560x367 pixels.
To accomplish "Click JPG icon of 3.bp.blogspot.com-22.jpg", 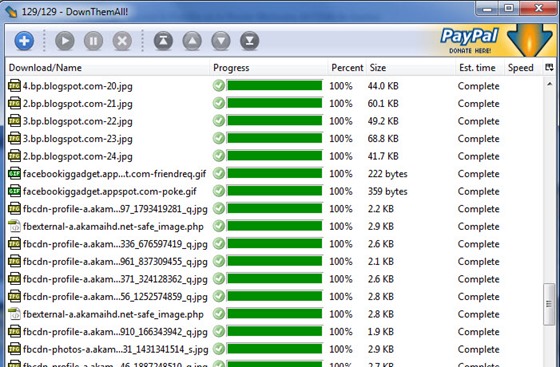I will [14, 121].
